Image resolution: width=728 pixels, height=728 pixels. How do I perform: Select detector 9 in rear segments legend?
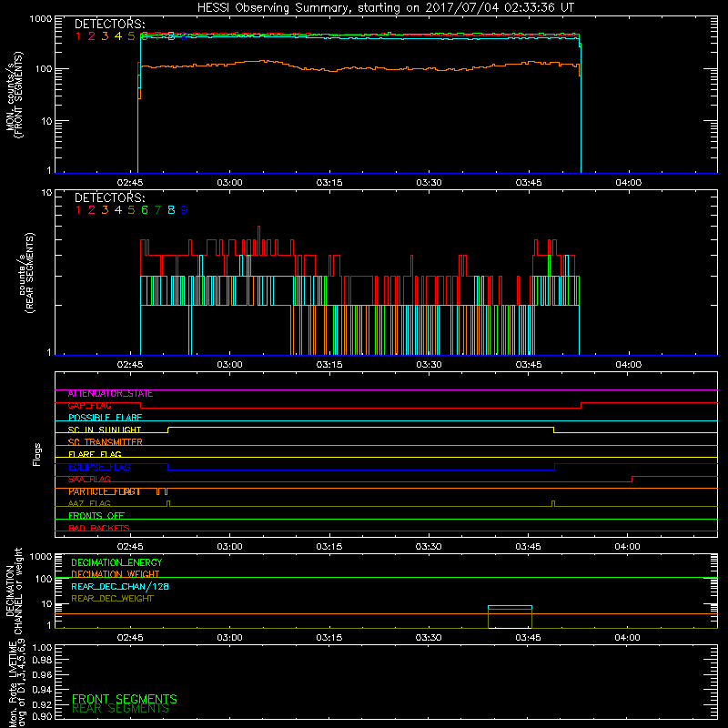(x=185, y=210)
